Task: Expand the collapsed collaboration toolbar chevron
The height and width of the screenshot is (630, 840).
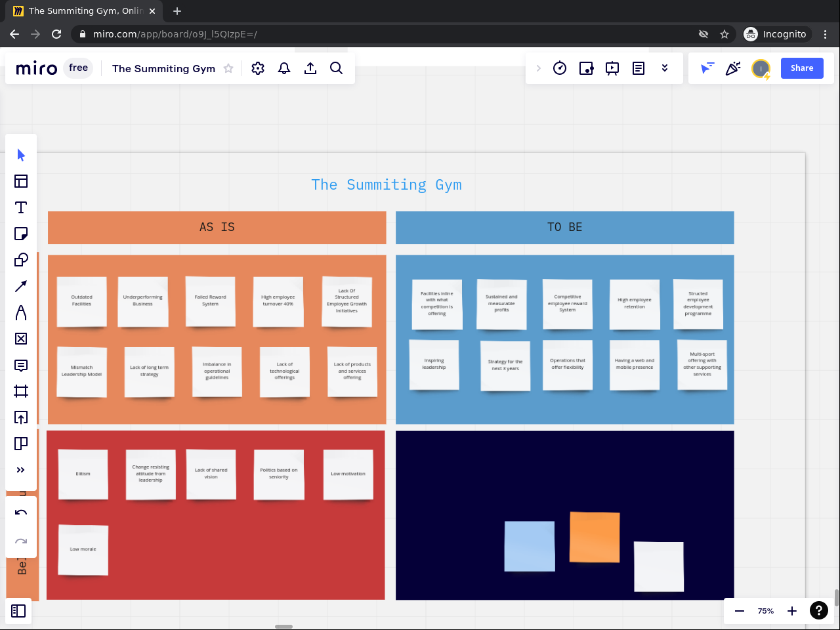Action: (538, 68)
